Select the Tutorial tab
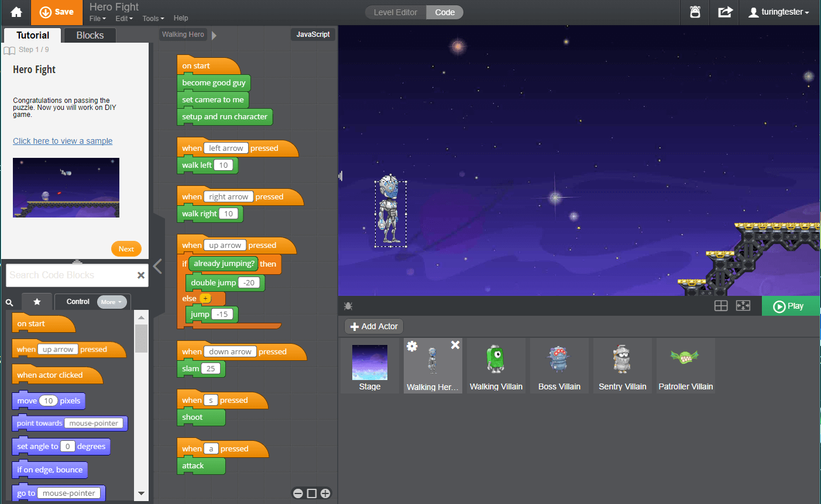This screenshot has width=821, height=504. pyautogui.click(x=33, y=35)
